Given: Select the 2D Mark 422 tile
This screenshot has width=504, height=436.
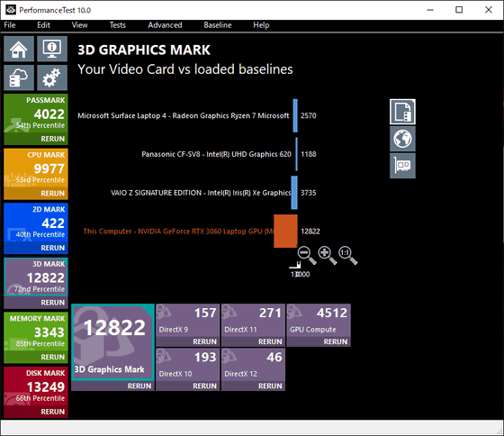Looking at the screenshot, I should point(36,223).
